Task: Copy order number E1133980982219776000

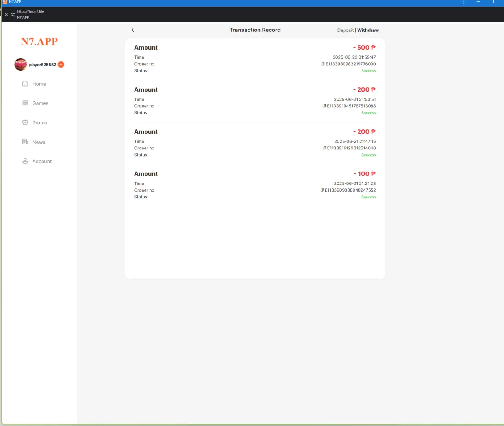Action: tap(323, 64)
